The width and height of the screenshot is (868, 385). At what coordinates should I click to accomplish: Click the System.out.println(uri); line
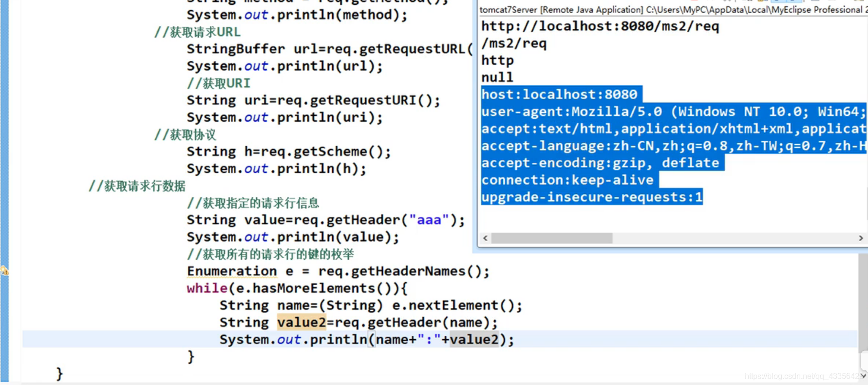(285, 117)
